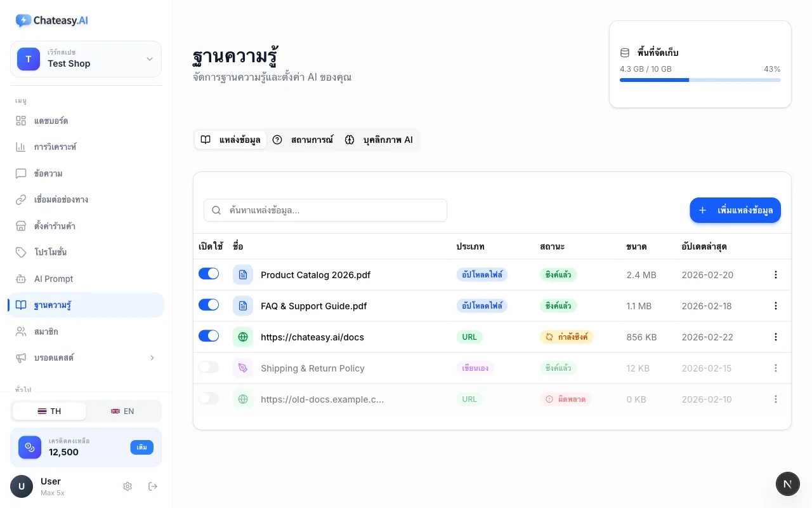Screen dimensions: 812x508
Task: Enable the https://old-docs.example.c... source toggle
Action: click(209, 398)
